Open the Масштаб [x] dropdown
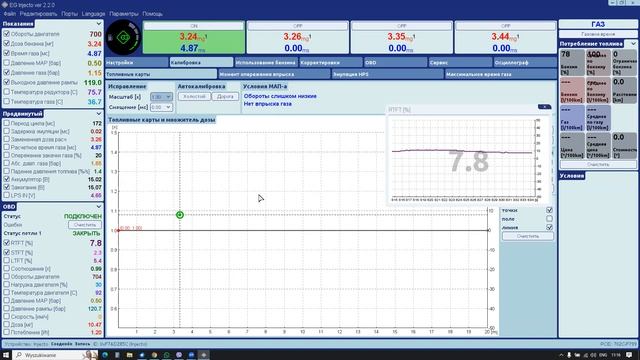 point(161,97)
